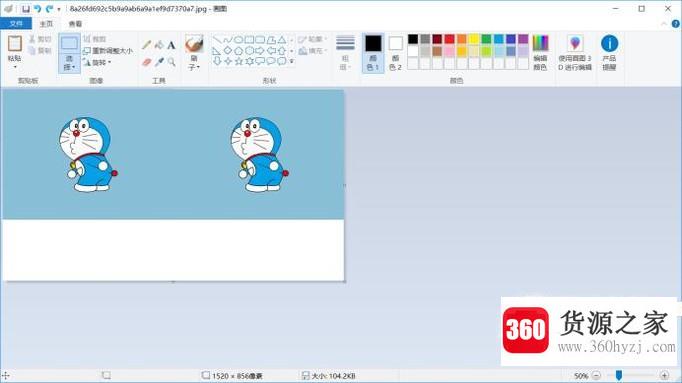The width and height of the screenshot is (682, 383).
Task: Choose the straight Line shape
Action: click(217, 40)
